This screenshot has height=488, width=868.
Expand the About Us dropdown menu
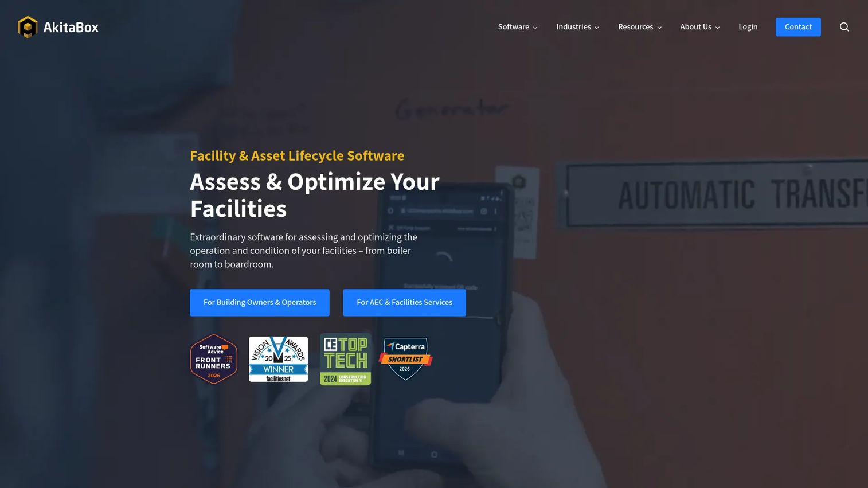[x=700, y=27]
